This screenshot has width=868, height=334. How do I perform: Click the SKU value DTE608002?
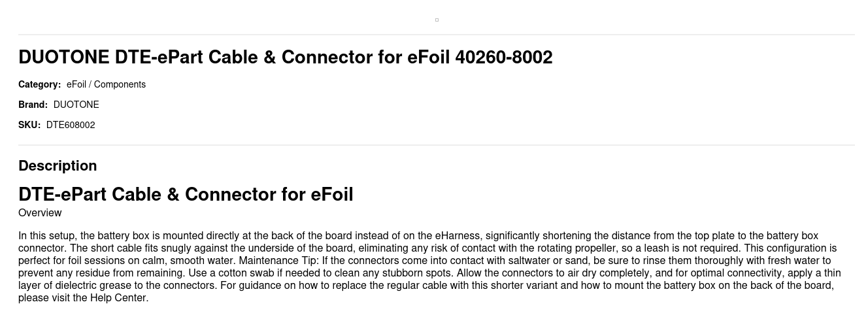click(71, 125)
